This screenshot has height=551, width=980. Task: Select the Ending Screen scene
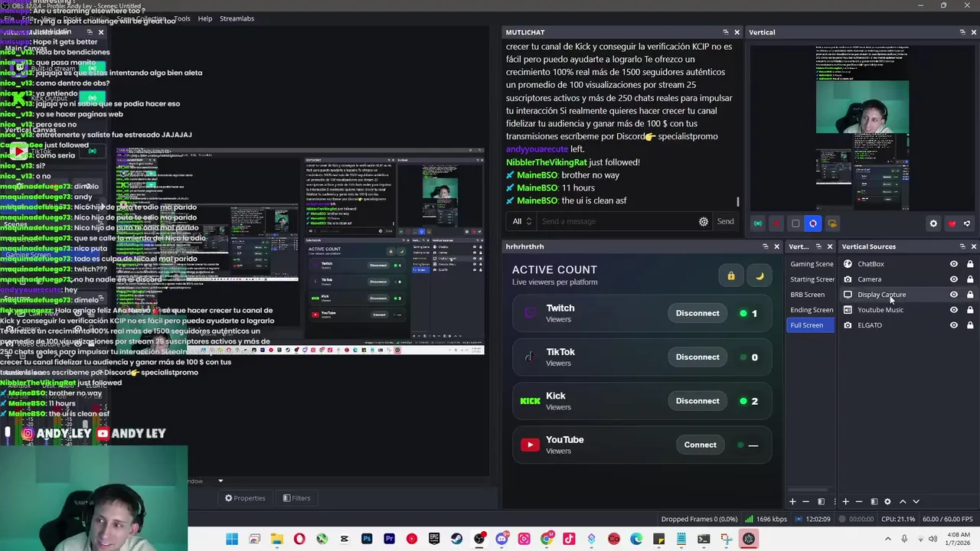(x=812, y=310)
